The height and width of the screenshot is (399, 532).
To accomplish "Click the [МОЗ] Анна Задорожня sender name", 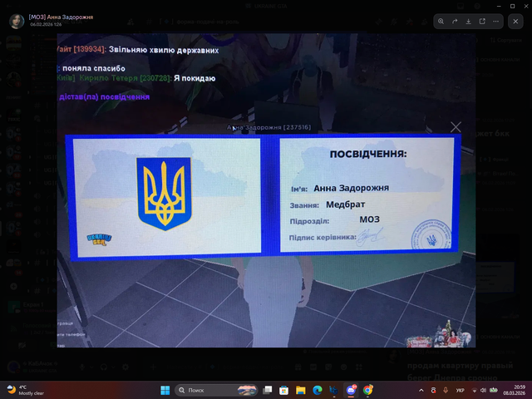I will point(61,17).
